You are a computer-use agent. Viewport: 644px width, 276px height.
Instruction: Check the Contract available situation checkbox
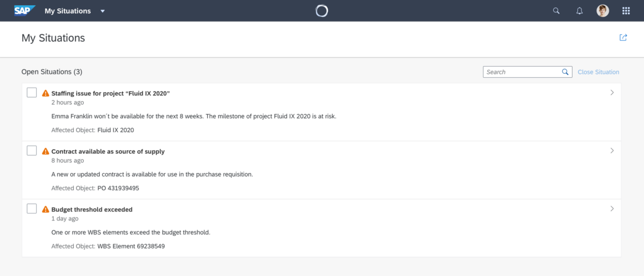tap(32, 151)
